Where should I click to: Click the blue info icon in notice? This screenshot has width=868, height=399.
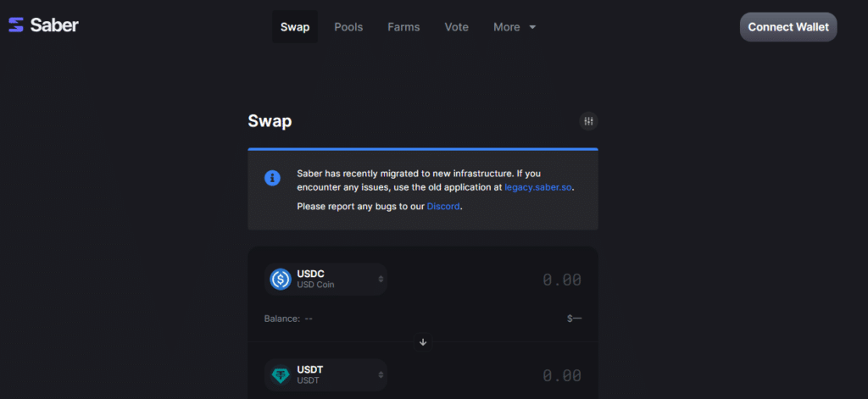[x=272, y=178]
